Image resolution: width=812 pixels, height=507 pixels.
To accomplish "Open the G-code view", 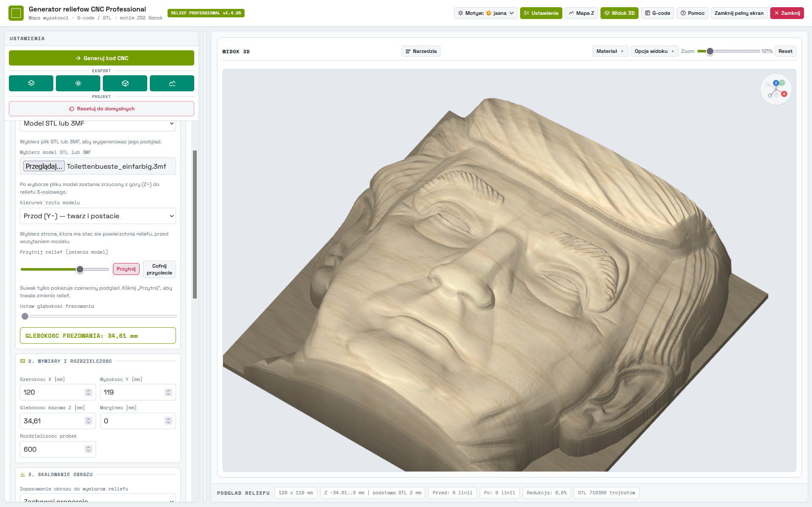I will [x=658, y=13].
